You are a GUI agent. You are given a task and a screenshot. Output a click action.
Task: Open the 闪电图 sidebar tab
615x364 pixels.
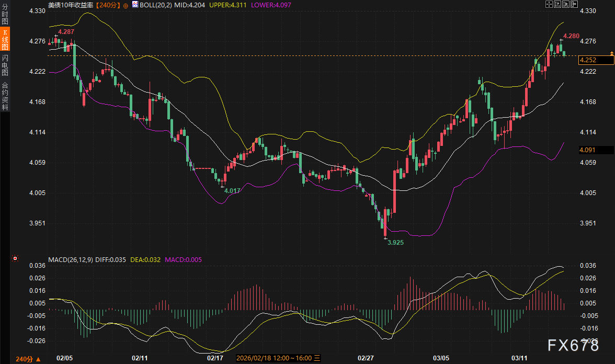click(5, 65)
